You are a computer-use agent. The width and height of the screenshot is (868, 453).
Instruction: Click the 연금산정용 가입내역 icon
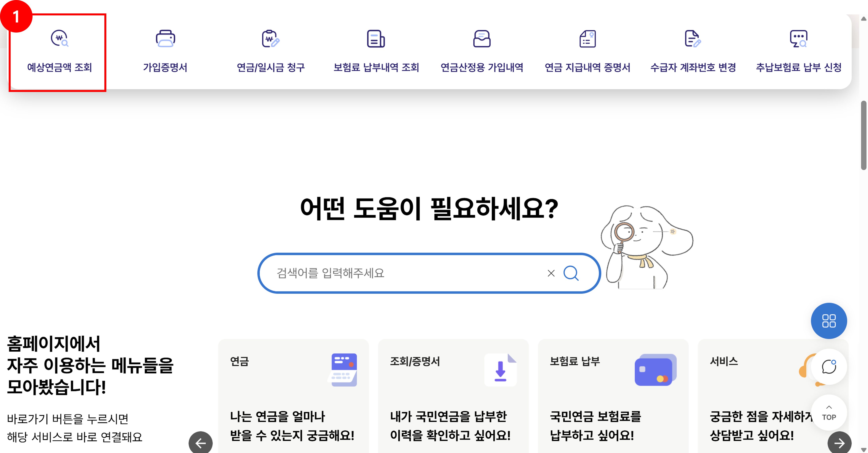tap(482, 39)
